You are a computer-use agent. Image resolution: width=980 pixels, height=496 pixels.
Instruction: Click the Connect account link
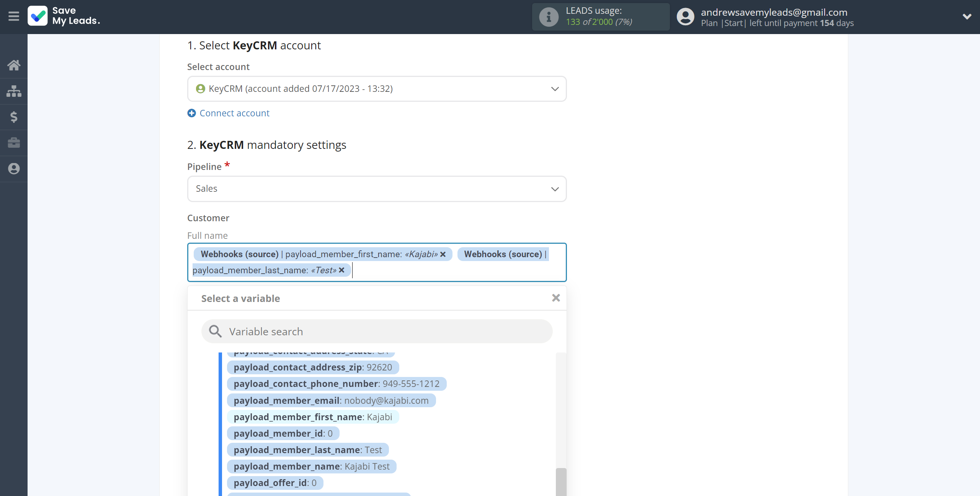pyautogui.click(x=234, y=113)
